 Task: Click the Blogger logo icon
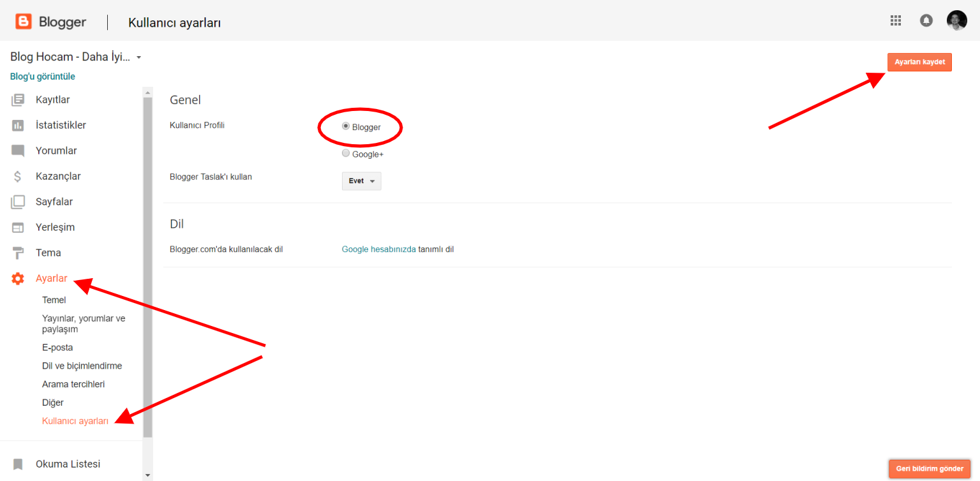(24, 22)
